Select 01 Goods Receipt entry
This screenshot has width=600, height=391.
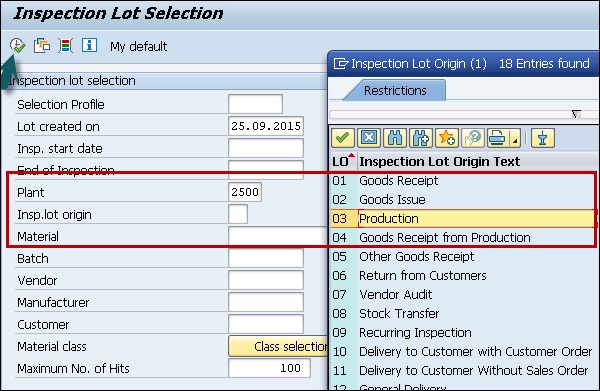(464, 181)
